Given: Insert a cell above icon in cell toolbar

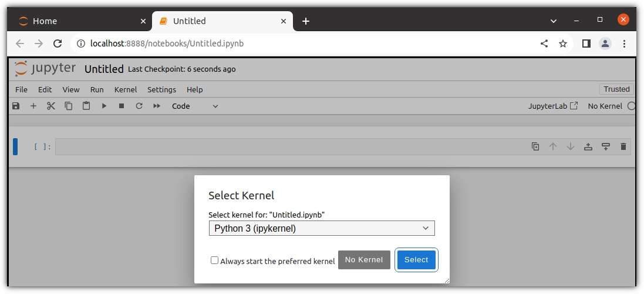Looking at the screenshot, I should (588, 146).
